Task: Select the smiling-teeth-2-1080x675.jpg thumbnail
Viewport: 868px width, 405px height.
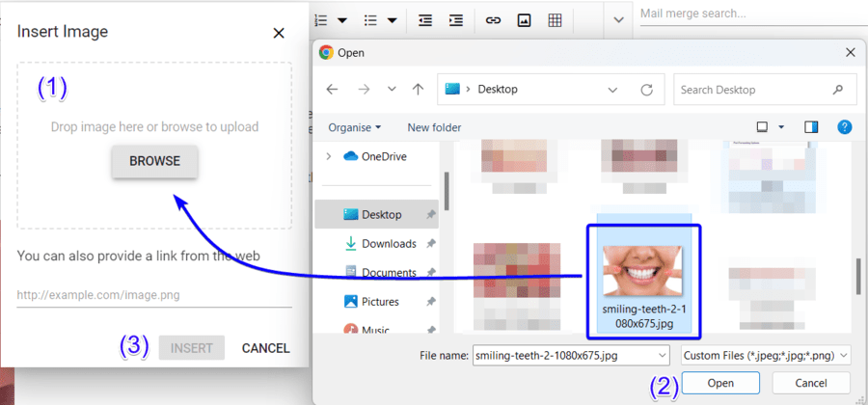Action: click(643, 274)
